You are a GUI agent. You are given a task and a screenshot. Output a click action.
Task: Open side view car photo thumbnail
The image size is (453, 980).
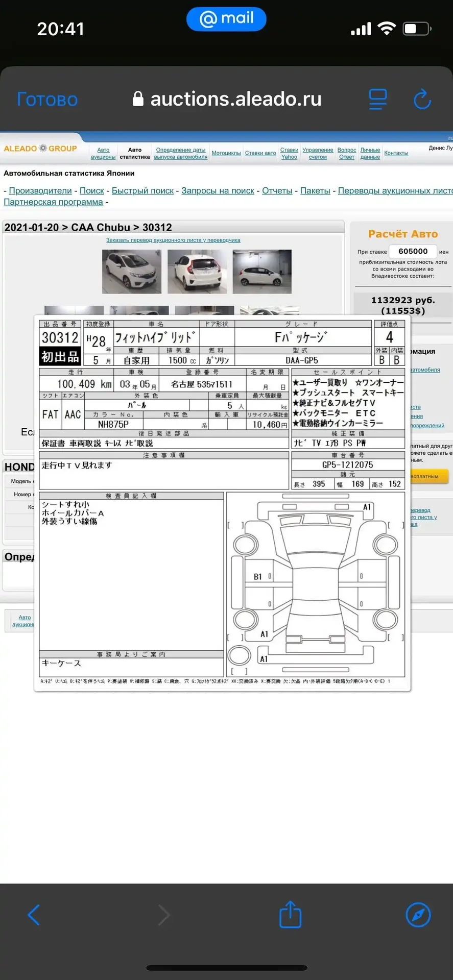[262, 272]
